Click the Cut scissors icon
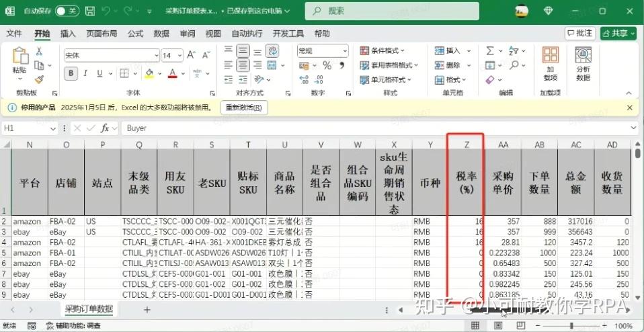644x332 pixels. (39, 51)
